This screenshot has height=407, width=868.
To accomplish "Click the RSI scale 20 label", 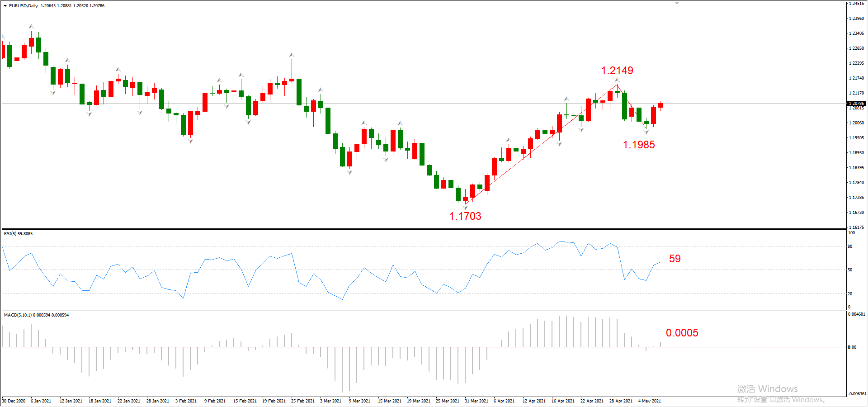I will [x=850, y=294].
